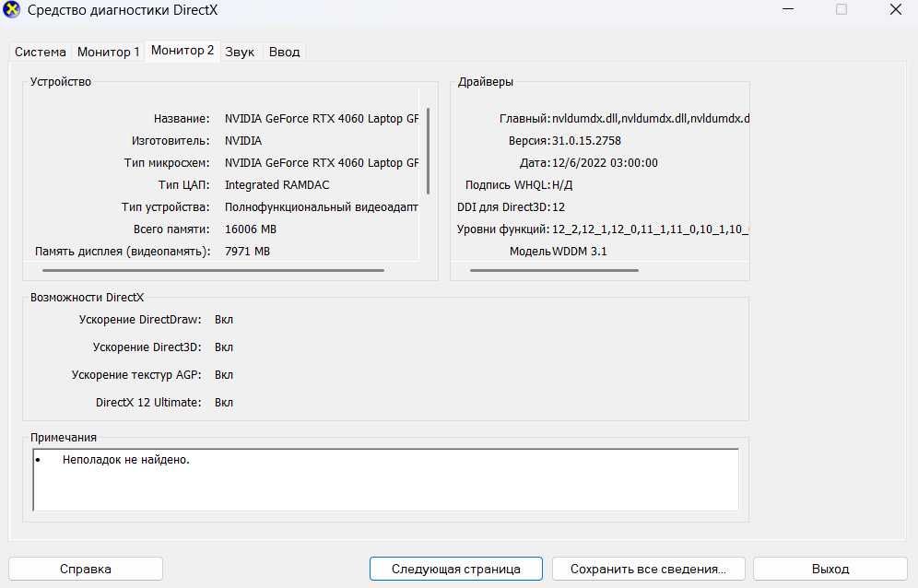Click the '7971 MB' display memory value
Viewport: 918px width, 588px height.
[x=247, y=252]
